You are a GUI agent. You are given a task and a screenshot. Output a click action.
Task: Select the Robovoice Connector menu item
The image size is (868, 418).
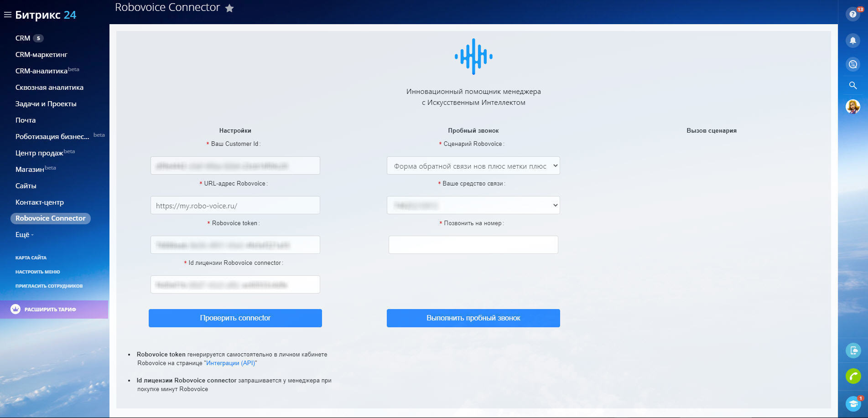[x=51, y=218]
